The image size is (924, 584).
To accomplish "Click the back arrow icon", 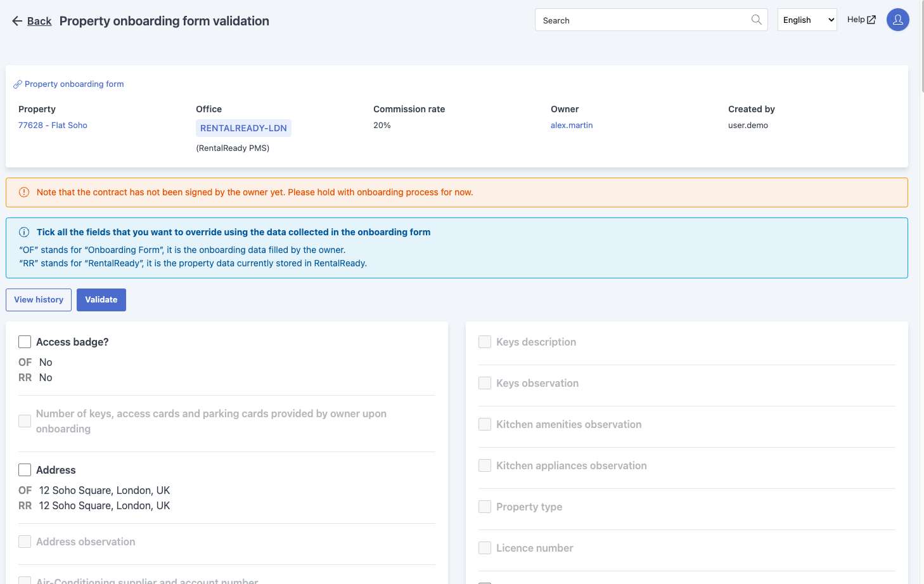I will pos(17,21).
